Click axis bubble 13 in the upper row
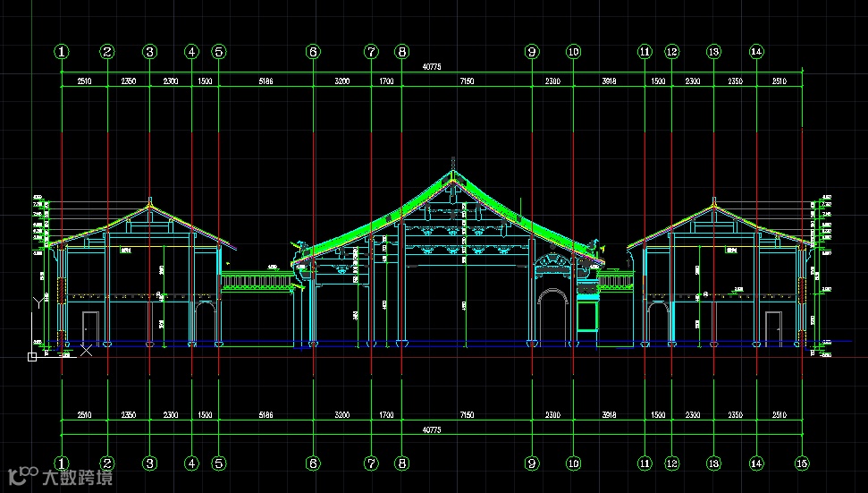The image size is (868, 493). click(x=713, y=52)
